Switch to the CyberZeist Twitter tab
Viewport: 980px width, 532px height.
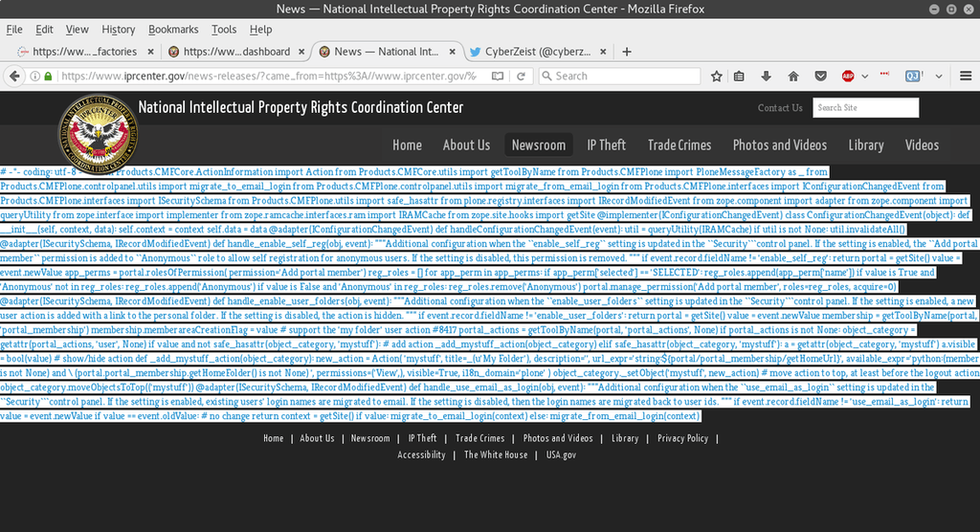point(538,52)
